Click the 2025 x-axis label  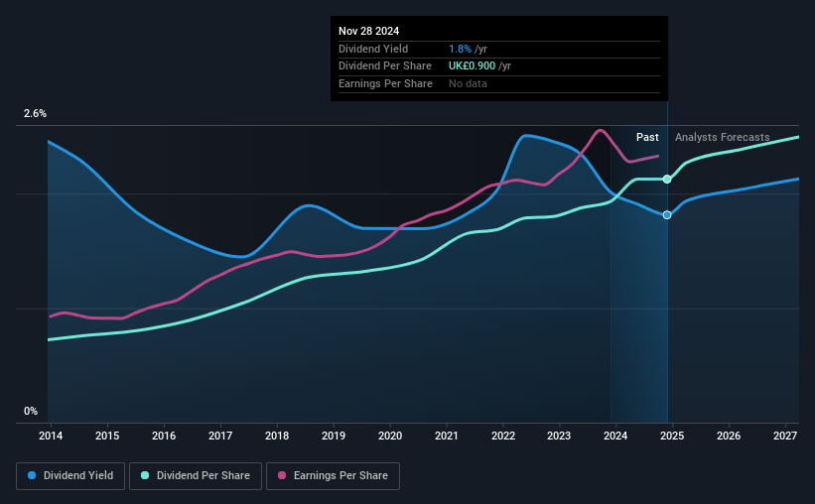coord(672,436)
